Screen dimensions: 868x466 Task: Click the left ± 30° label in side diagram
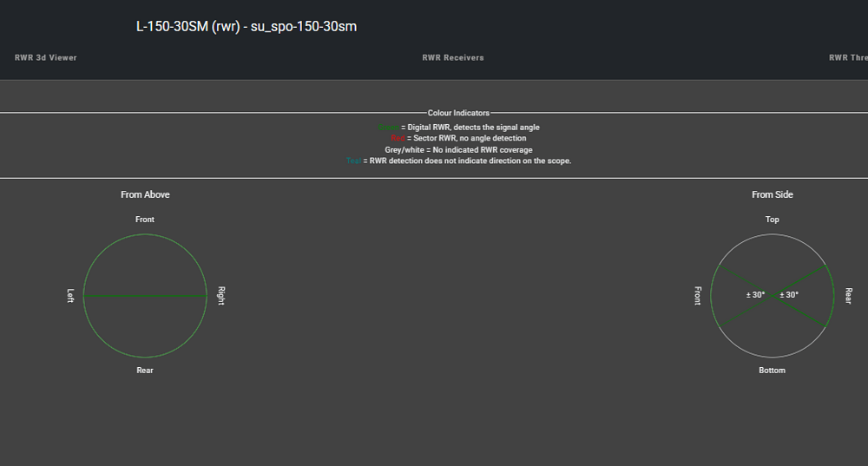[755, 295]
